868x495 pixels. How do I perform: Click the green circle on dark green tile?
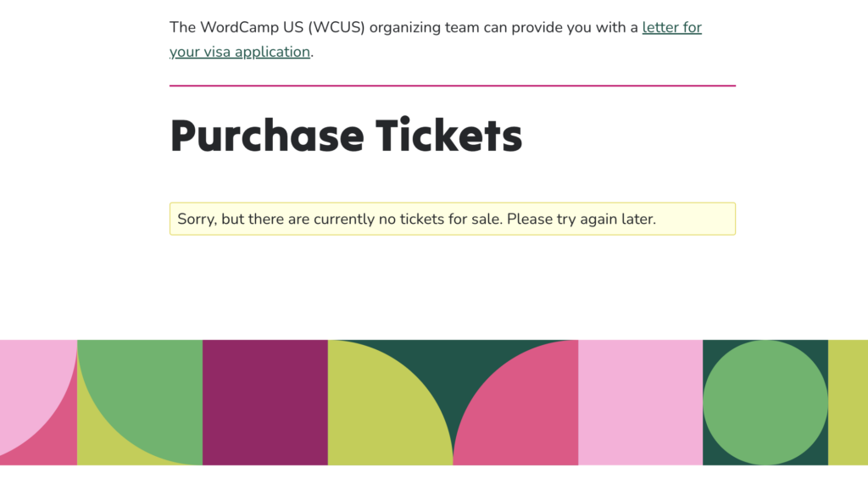point(765,403)
